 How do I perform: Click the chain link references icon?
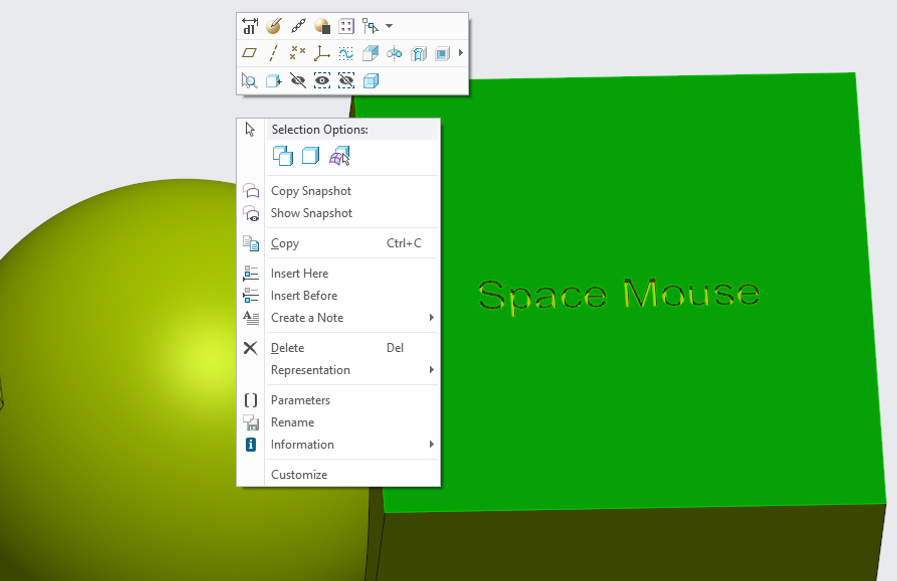tap(298, 26)
